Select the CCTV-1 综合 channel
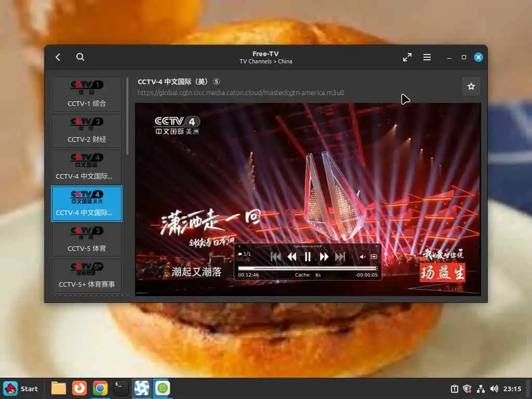 point(87,95)
